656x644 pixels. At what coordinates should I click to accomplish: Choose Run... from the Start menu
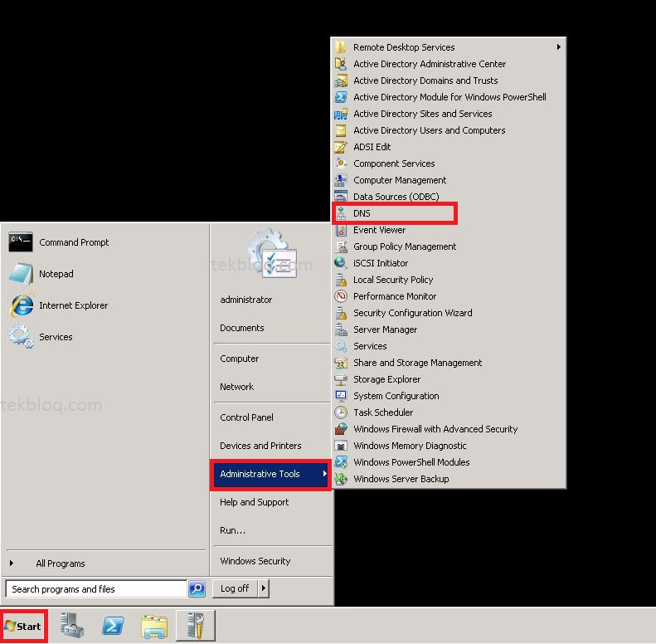[232, 530]
